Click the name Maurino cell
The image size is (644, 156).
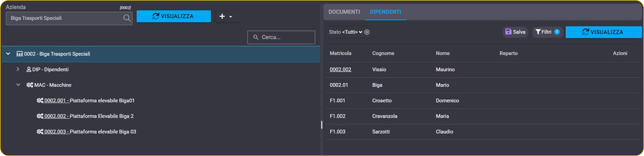[445, 70]
